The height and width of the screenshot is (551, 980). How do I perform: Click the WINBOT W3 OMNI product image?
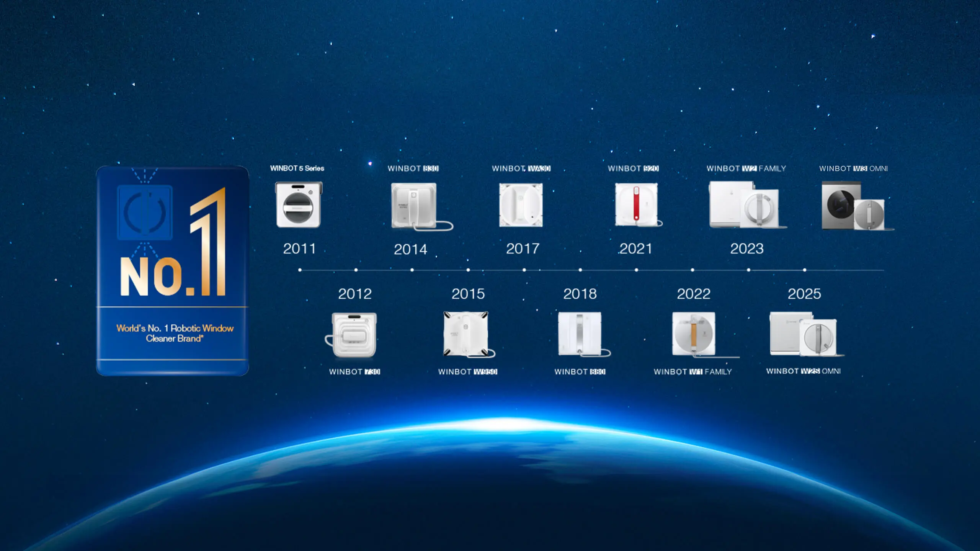(854, 206)
